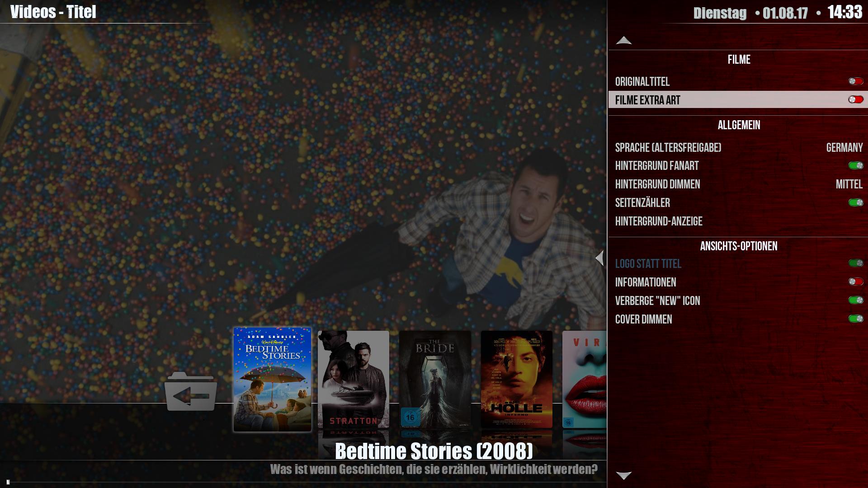Viewport: 868px width, 488px height.
Task: Toggle the Filme Extra Art switch
Action: [x=856, y=99]
